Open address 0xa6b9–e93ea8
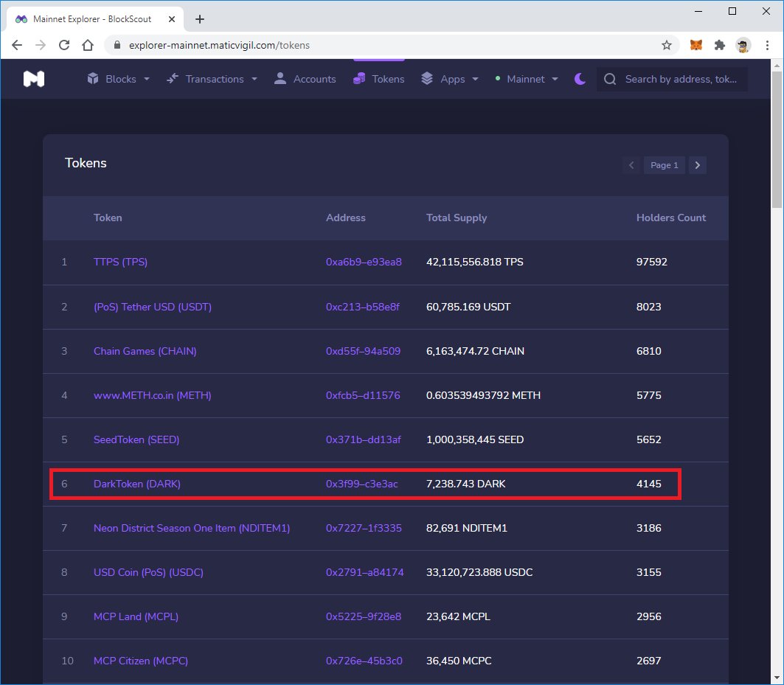This screenshot has height=685, width=784. coord(364,262)
